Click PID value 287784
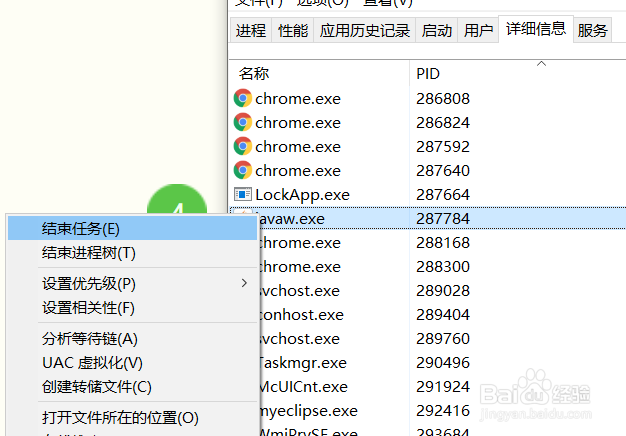This screenshot has width=626, height=436. [443, 219]
